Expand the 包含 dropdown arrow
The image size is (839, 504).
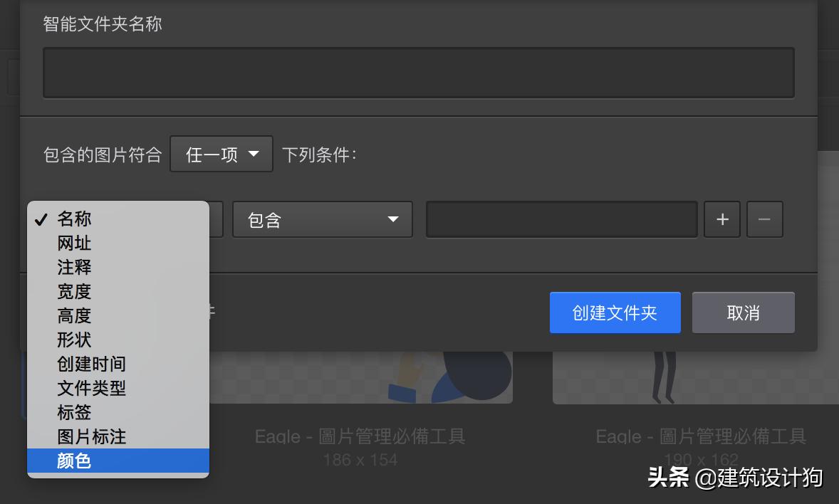coord(393,220)
